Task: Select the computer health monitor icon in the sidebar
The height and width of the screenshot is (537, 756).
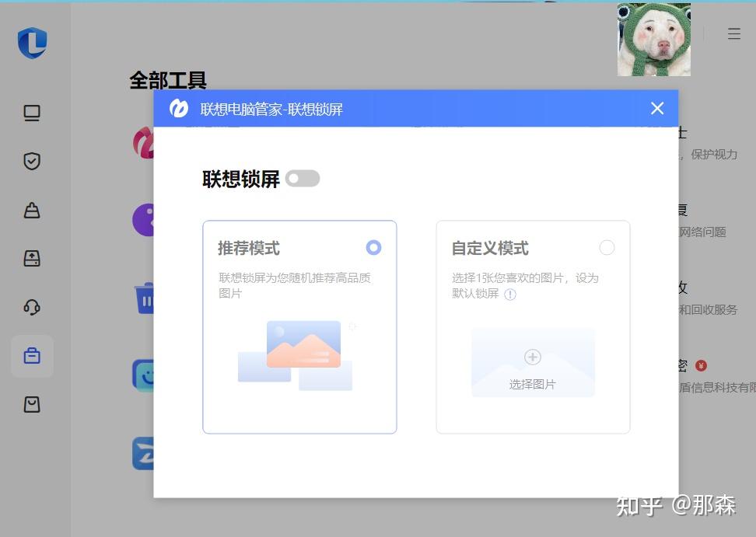Action: pos(32,113)
